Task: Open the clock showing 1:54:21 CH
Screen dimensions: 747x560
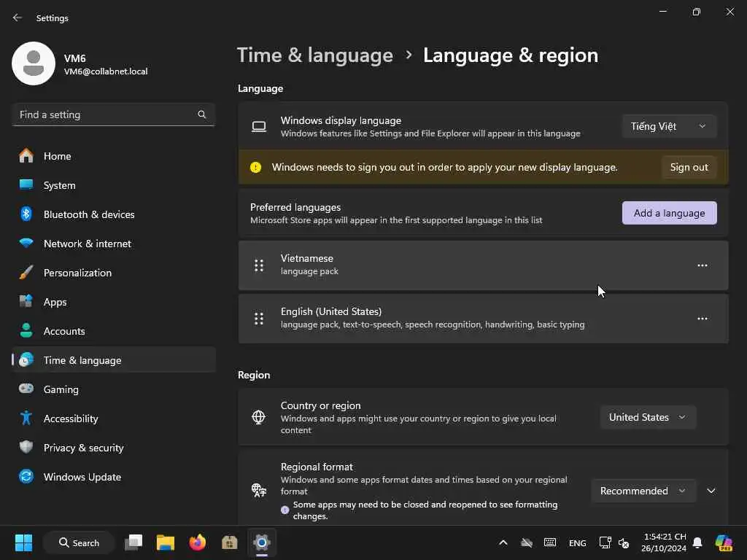Action: tap(665, 542)
